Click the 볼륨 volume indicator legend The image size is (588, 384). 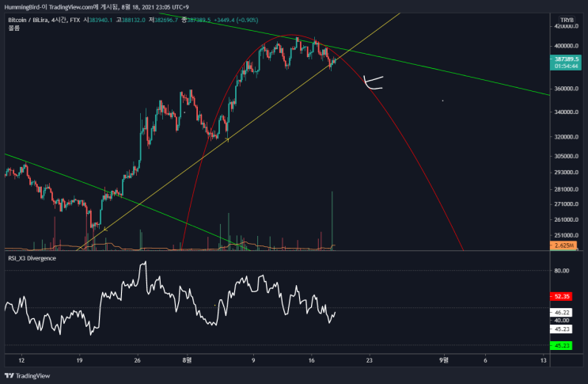14,28
